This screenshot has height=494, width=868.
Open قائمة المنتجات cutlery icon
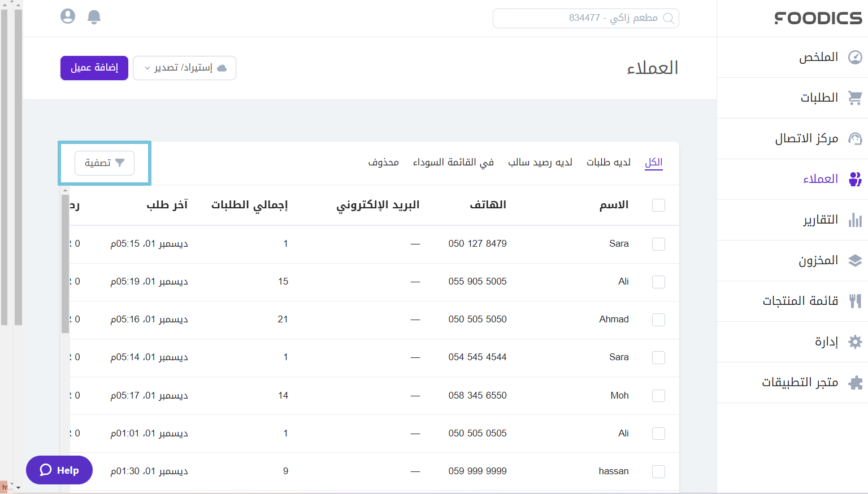pyautogui.click(x=855, y=301)
